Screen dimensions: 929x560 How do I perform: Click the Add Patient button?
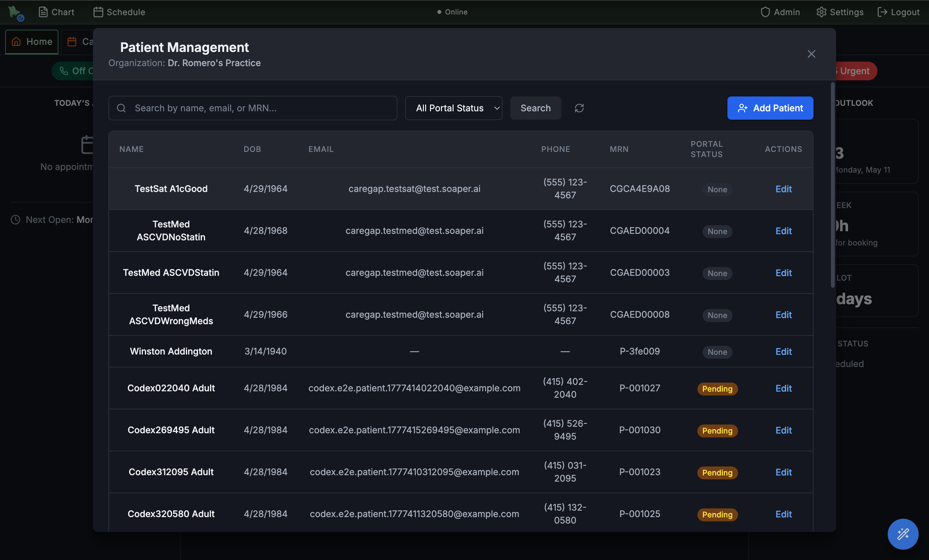(770, 108)
